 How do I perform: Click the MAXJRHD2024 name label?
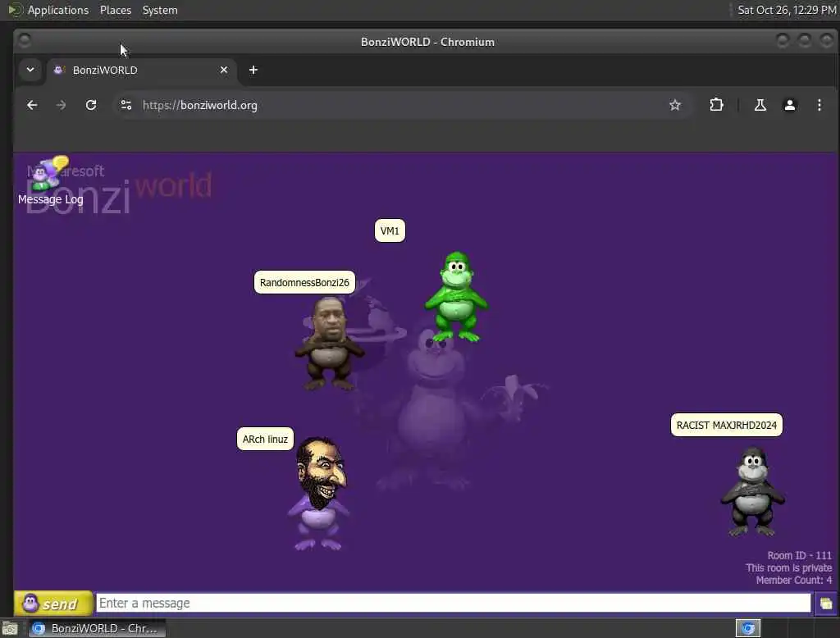pyautogui.click(x=727, y=426)
